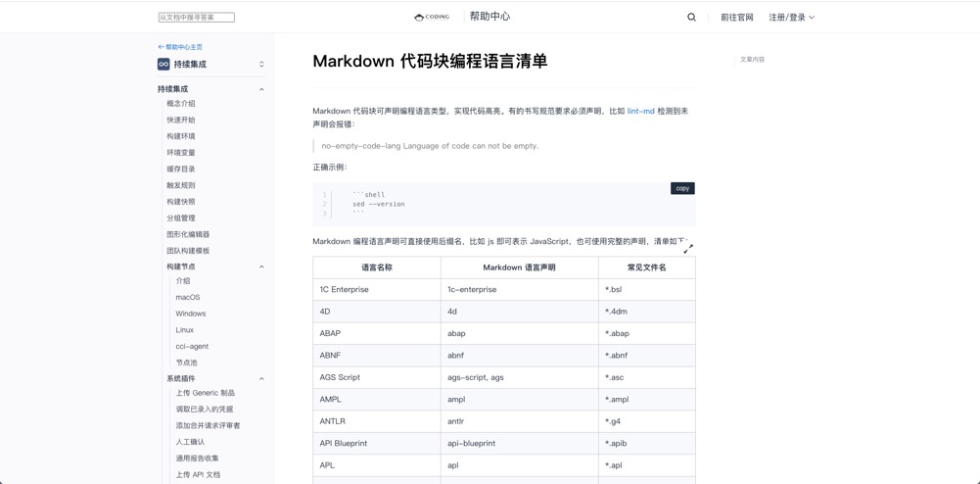The height and width of the screenshot is (484, 980).
Task: Select 系统插件 sidebar section label
Action: [180, 379]
